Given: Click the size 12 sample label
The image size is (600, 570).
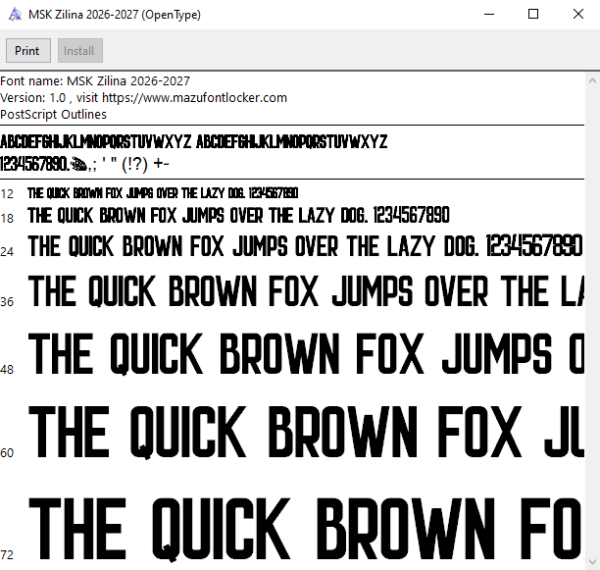Looking at the screenshot, I should point(7,194).
